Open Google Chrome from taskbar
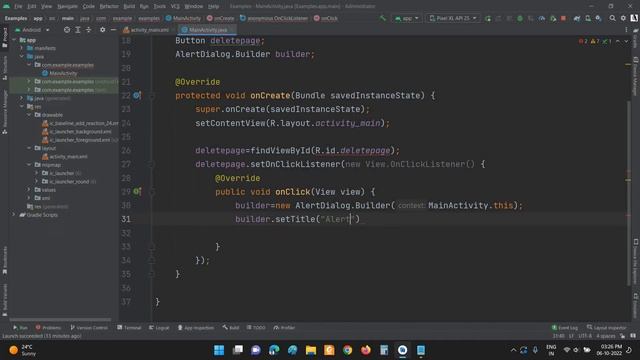 [347, 350]
